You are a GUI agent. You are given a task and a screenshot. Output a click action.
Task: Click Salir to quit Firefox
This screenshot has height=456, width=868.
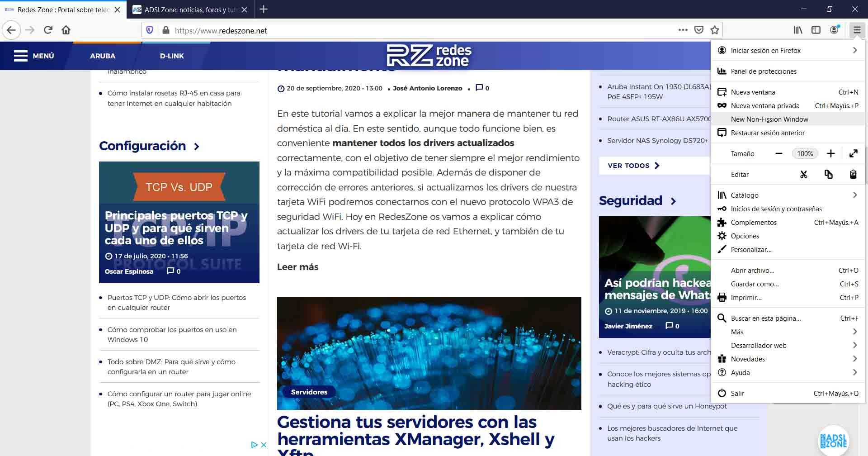788,393
